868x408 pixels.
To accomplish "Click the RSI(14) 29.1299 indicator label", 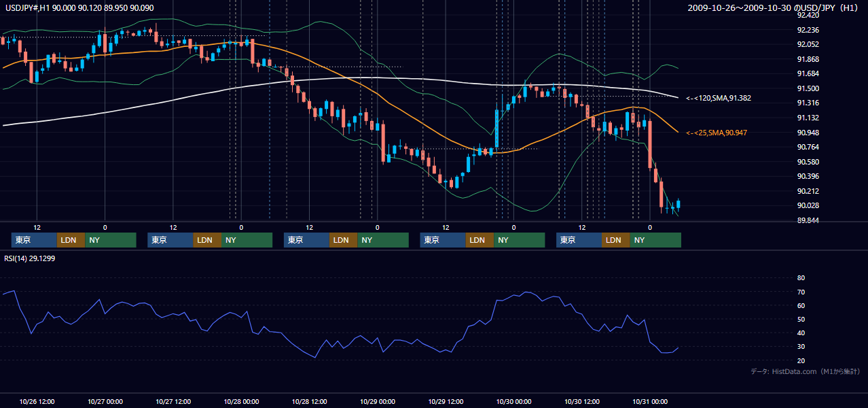I will click(30, 258).
